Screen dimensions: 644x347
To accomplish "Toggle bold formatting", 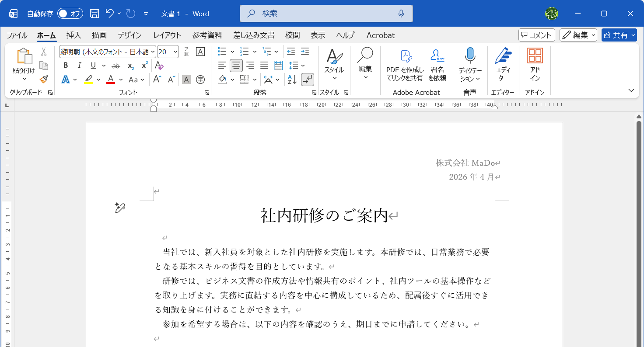I will (x=65, y=65).
